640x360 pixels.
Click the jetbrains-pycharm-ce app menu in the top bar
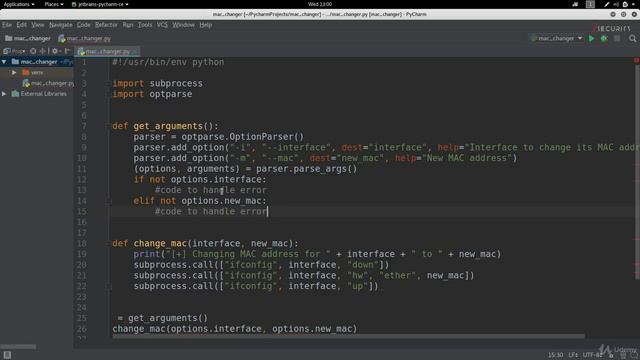[100, 4]
